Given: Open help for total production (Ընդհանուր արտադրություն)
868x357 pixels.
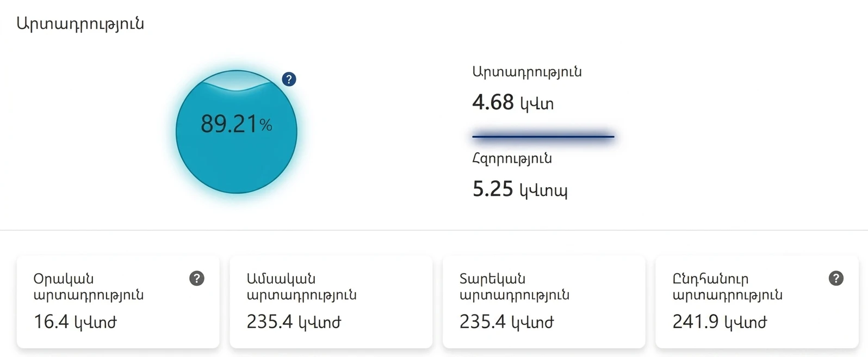Looking at the screenshot, I should point(835,279).
